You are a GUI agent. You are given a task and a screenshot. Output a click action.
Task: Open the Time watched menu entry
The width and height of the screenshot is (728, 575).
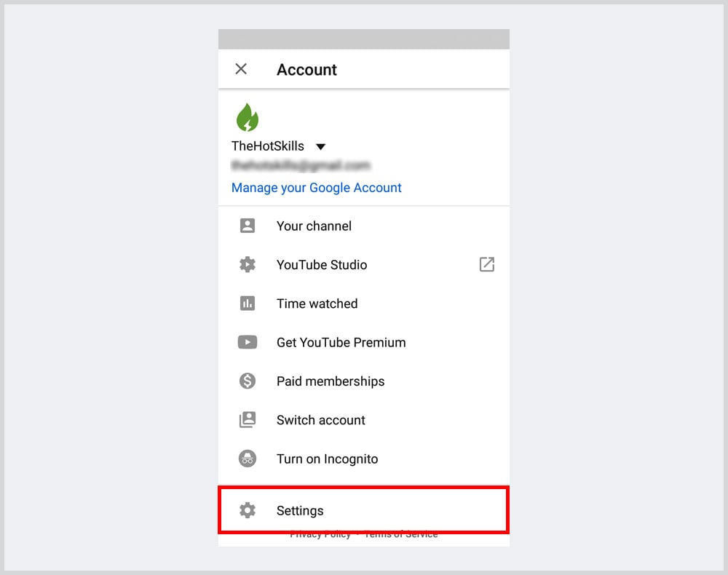[364, 304]
